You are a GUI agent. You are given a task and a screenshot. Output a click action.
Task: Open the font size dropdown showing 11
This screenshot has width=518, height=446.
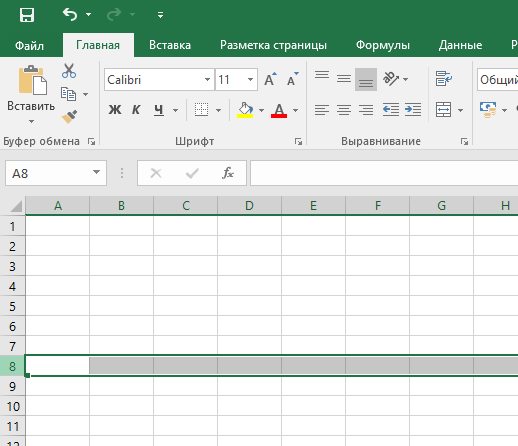click(x=236, y=80)
